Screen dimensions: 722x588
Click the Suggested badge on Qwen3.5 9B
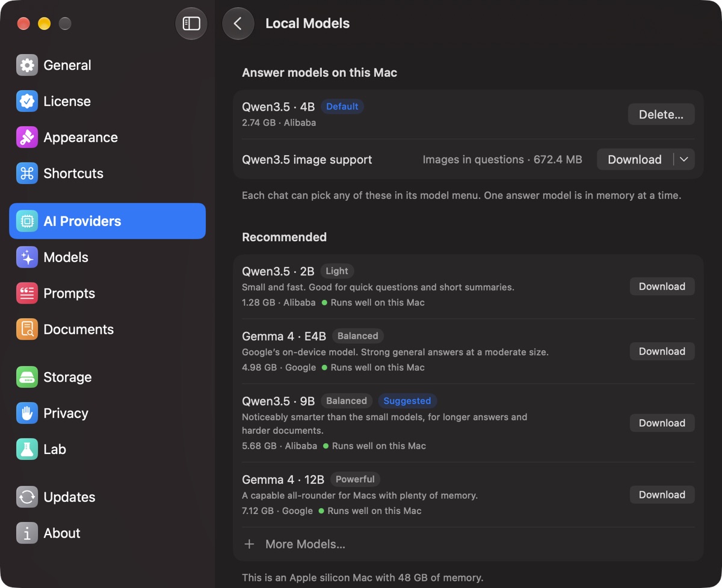pyautogui.click(x=407, y=401)
